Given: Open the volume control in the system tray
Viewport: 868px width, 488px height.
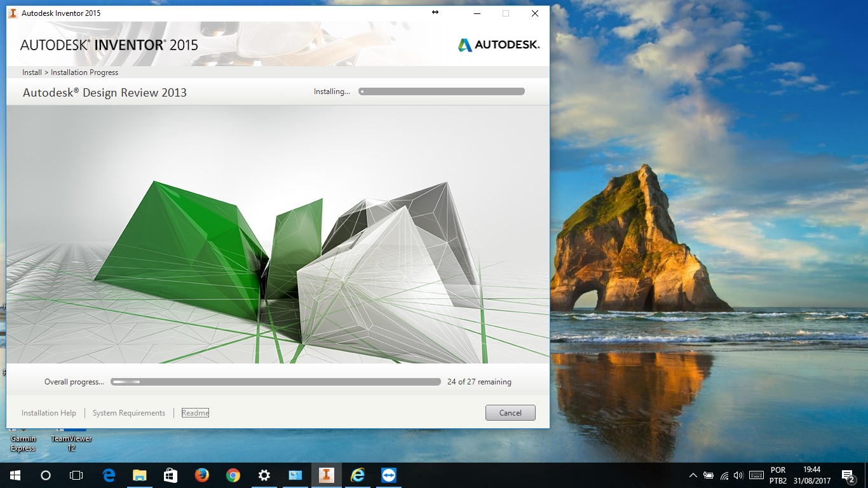Looking at the screenshot, I should [739, 475].
